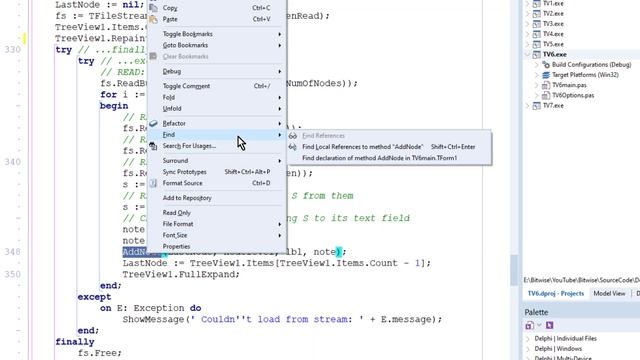
Task: Click the TV3.exe project icon
Action: pyautogui.click(x=537, y=24)
